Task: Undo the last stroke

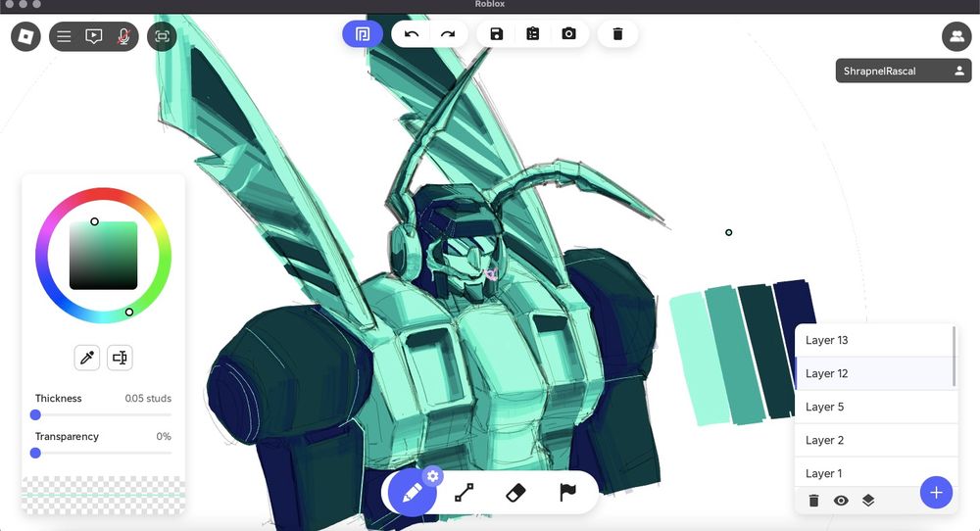Action: tap(412, 33)
